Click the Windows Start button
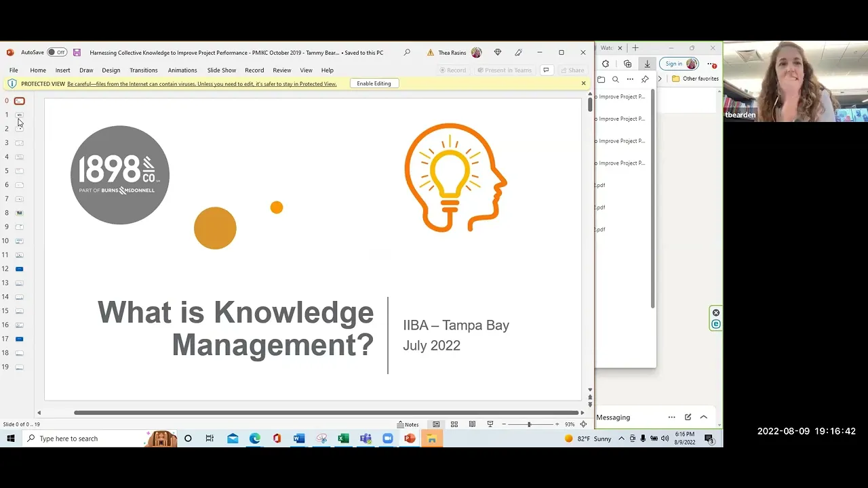Image resolution: width=868 pixels, height=488 pixels. point(11,439)
